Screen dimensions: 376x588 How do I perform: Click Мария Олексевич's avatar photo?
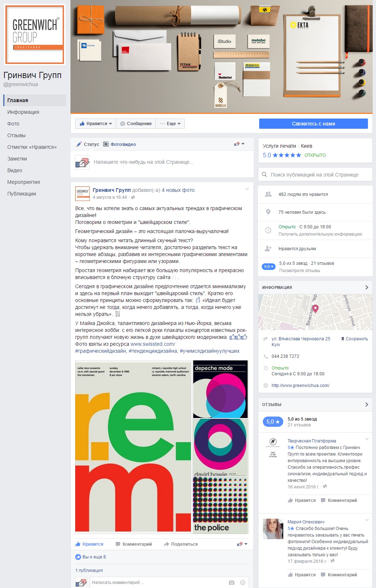[273, 529]
